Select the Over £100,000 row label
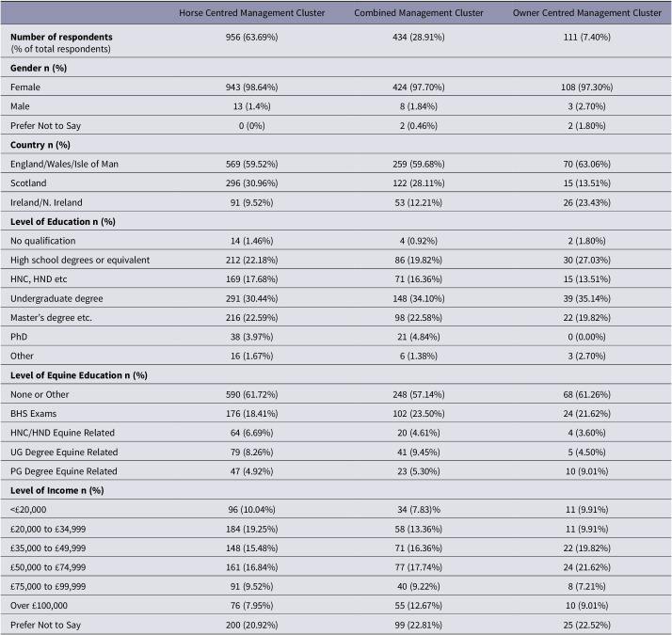This screenshot has height=635, width=672. point(39,606)
